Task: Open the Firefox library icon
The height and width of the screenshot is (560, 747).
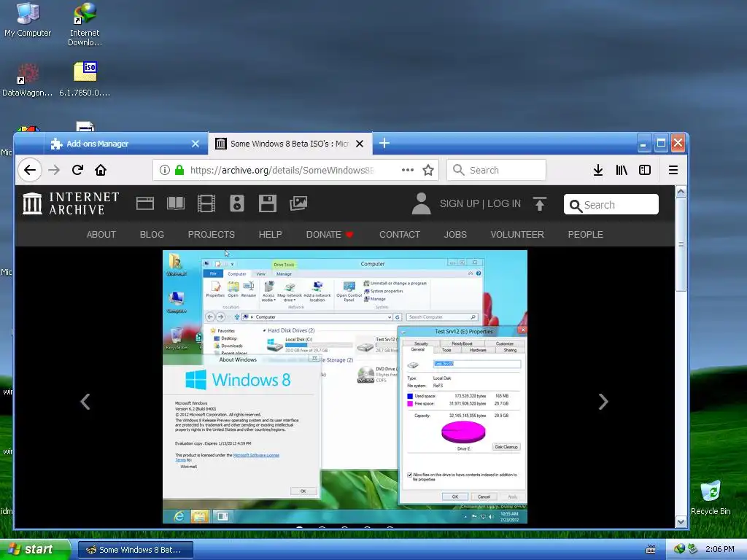Action: click(622, 170)
